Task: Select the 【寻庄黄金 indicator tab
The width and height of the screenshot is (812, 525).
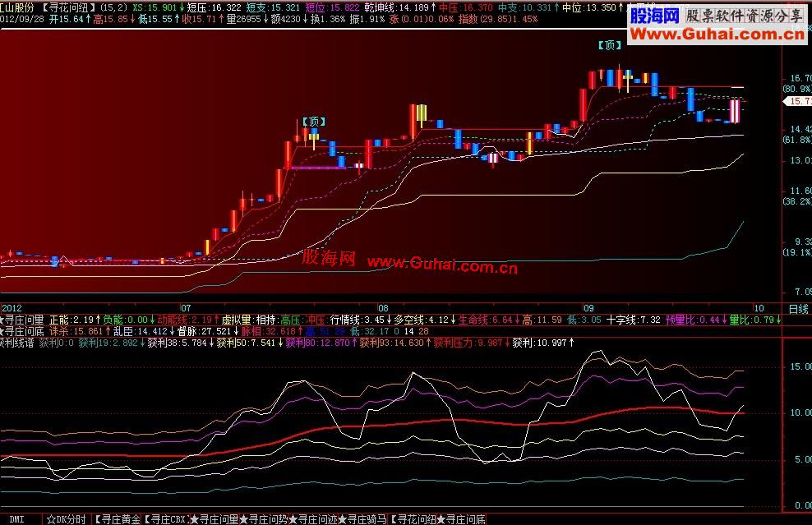Action: coord(118,519)
